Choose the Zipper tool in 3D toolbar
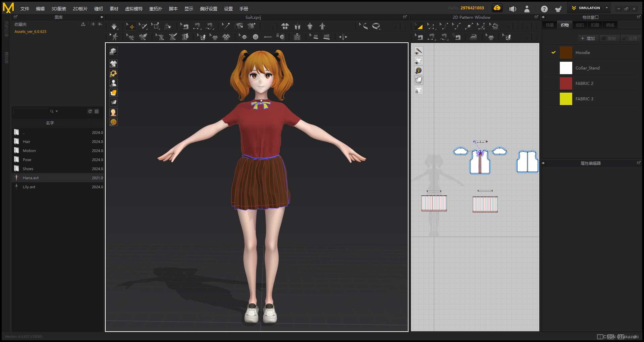The width and height of the screenshot is (644, 342). 297,37
